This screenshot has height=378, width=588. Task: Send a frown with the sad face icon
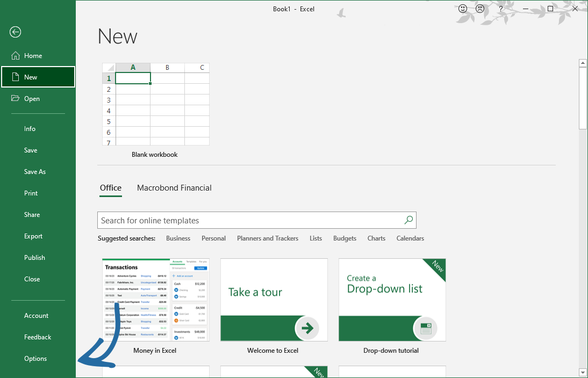479,9
